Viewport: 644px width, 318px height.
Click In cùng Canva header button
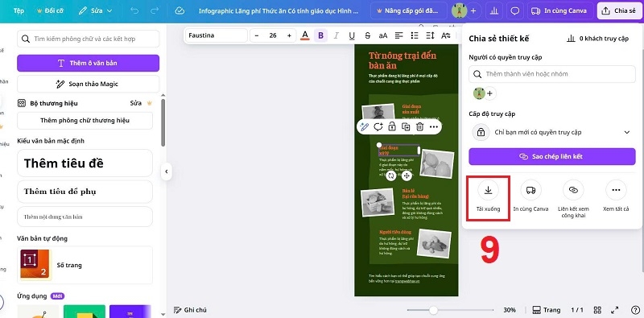[x=560, y=11]
